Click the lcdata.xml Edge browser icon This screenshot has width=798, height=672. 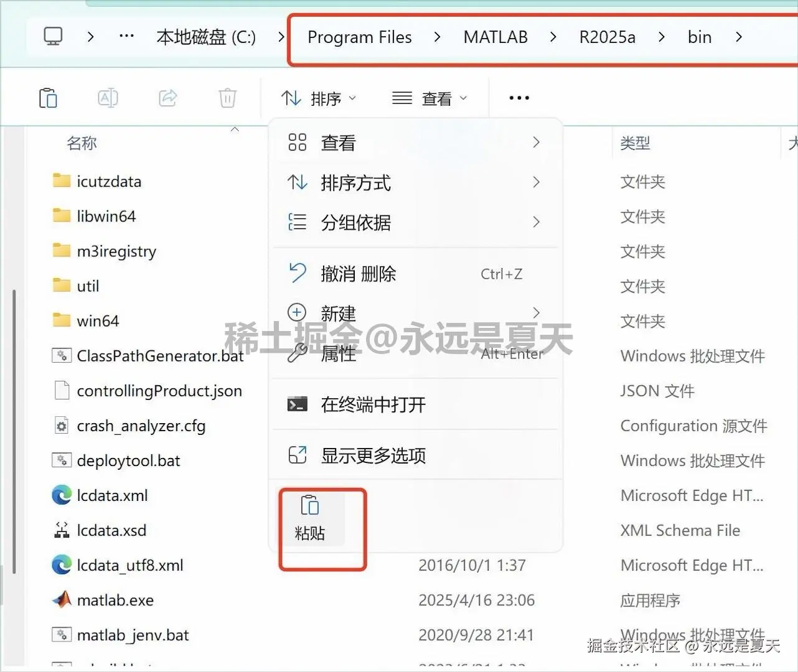click(x=60, y=495)
